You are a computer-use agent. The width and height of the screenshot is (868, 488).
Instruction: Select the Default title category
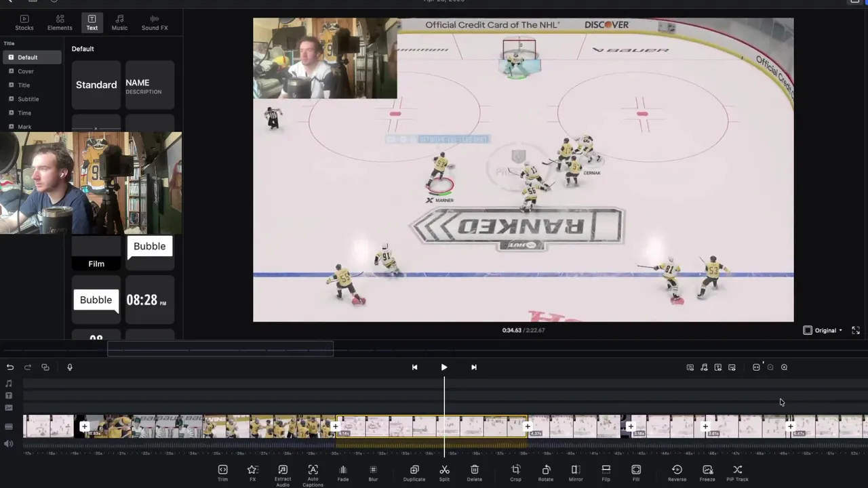pyautogui.click(x=31, y=58)
